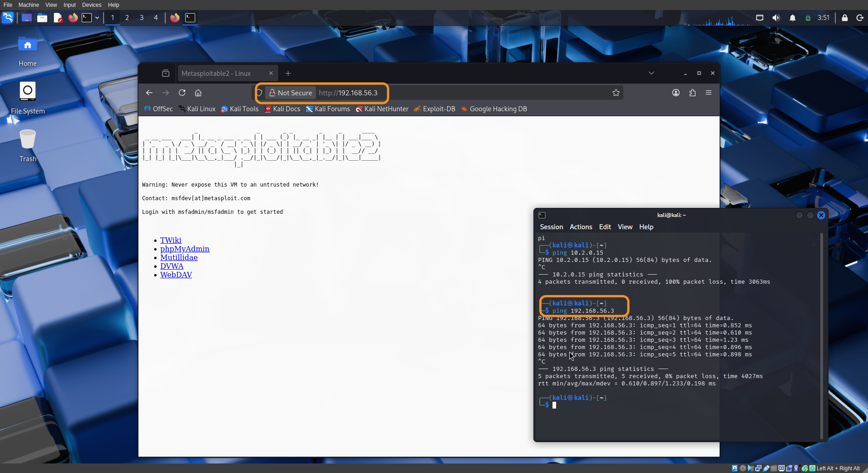Screen dimensions: 868x473
Task: Click the tracking protection shield icon
Action: (x=259, y=93)
